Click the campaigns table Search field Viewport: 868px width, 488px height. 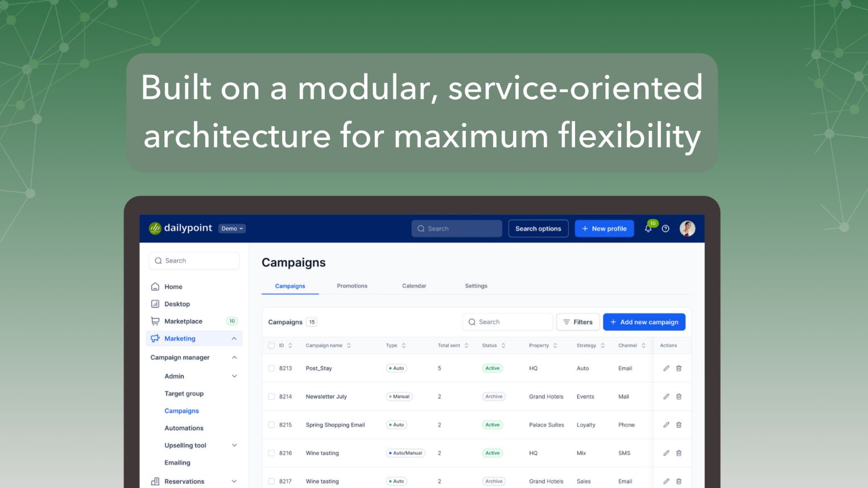508,322
